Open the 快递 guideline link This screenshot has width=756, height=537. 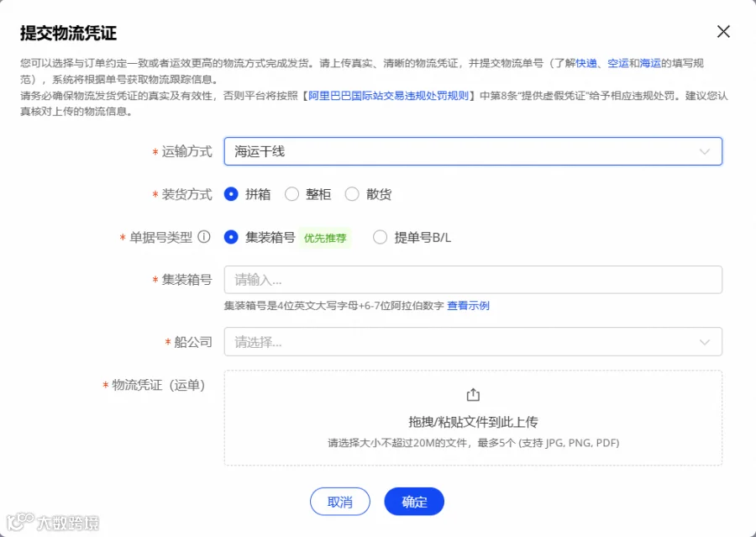pos(586,63)
